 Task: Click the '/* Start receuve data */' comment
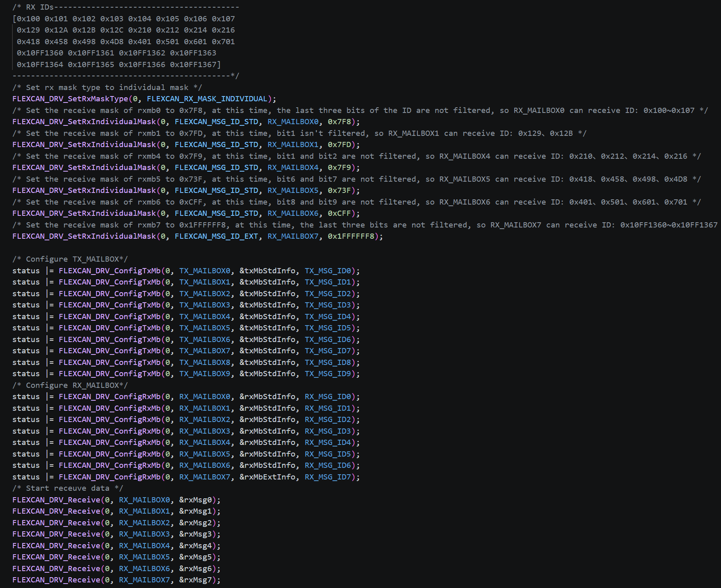tap(68, 488)
